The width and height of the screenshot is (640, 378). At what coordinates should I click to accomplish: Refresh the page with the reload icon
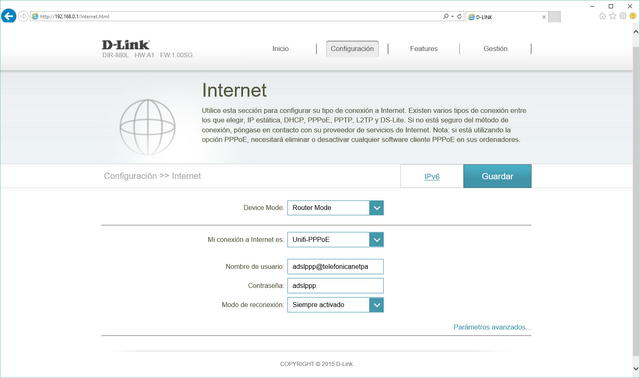point(459,16)
